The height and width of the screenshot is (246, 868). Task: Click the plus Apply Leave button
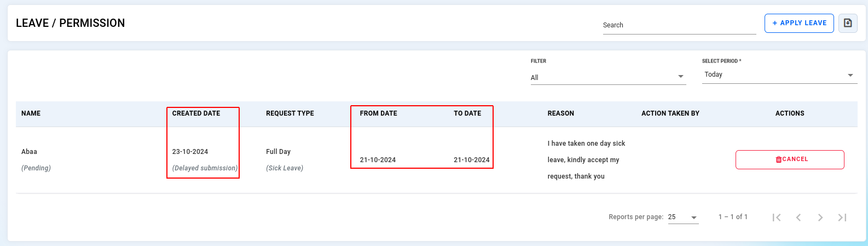tap(799, 23)
